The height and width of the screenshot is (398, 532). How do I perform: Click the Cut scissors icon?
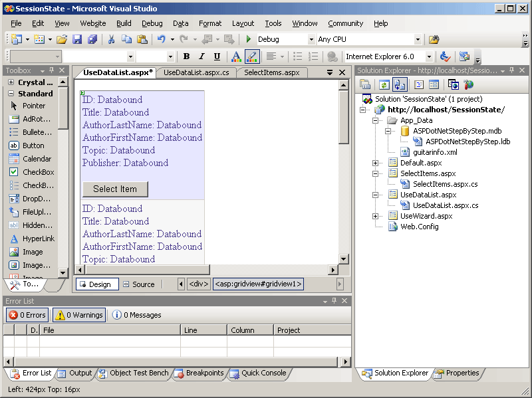pos(112,40)
